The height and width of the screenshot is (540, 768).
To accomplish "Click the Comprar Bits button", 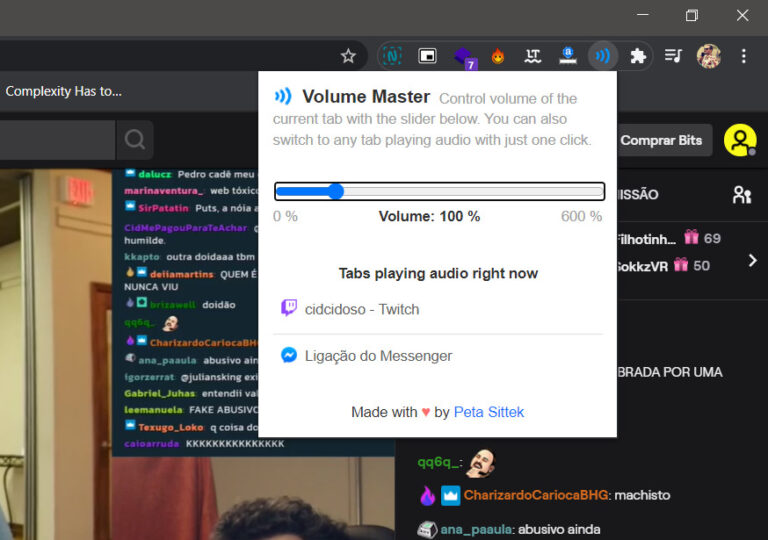I will point(661,140).
